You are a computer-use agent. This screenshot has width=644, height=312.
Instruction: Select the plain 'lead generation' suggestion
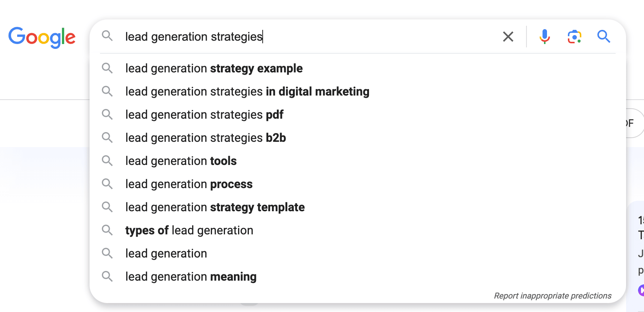[358, 253]
